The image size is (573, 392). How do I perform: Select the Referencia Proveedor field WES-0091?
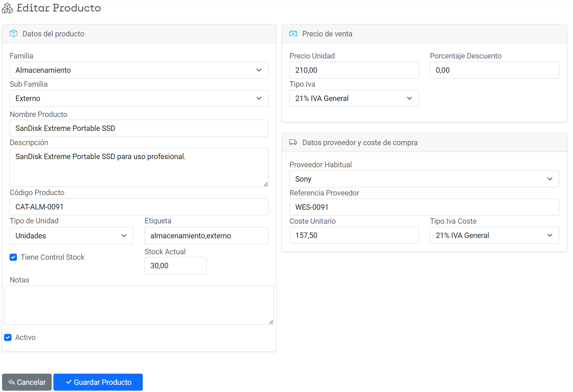pos(424,207)
